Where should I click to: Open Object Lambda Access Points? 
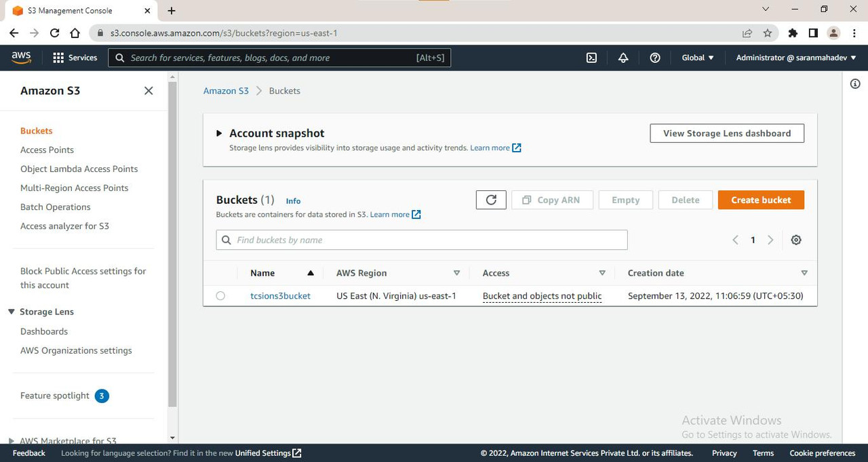pos(79,169)
